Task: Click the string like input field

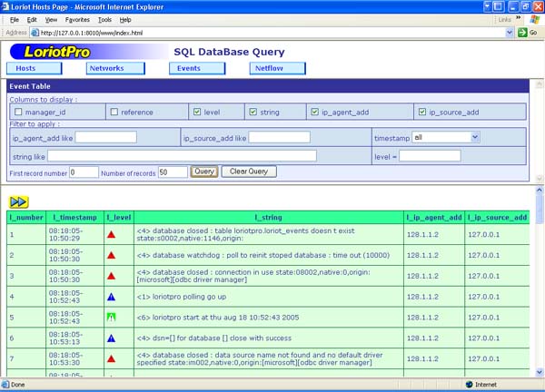Action: (x=183, y=156)
